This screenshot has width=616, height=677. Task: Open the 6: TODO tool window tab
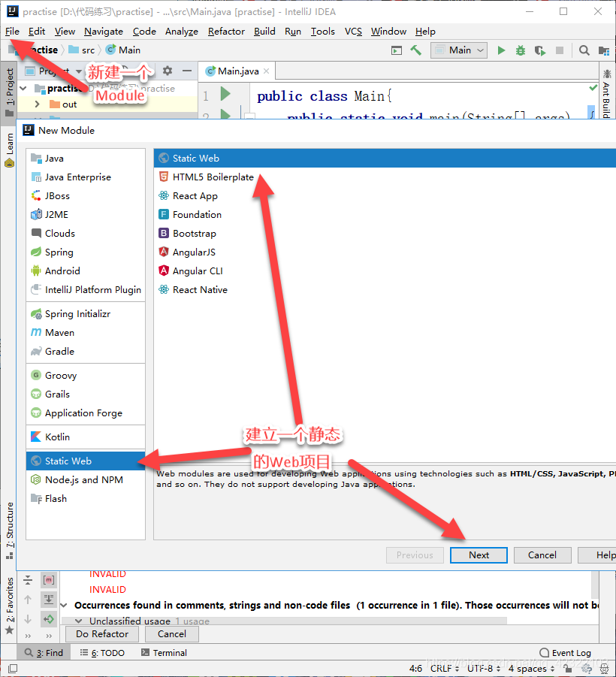coord(102,653)
